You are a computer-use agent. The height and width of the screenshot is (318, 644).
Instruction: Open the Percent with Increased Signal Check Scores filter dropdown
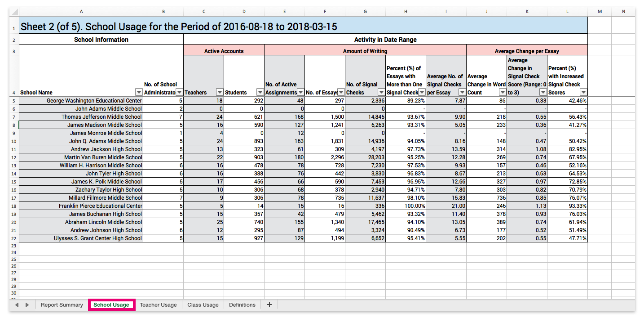click(x=583, y=92)
